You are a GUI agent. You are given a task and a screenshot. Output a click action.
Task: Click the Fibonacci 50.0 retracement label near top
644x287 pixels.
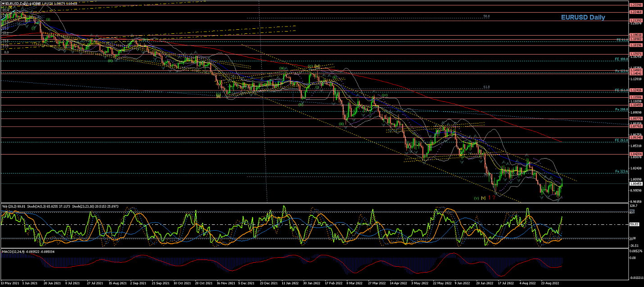click(x=486, y=16)
